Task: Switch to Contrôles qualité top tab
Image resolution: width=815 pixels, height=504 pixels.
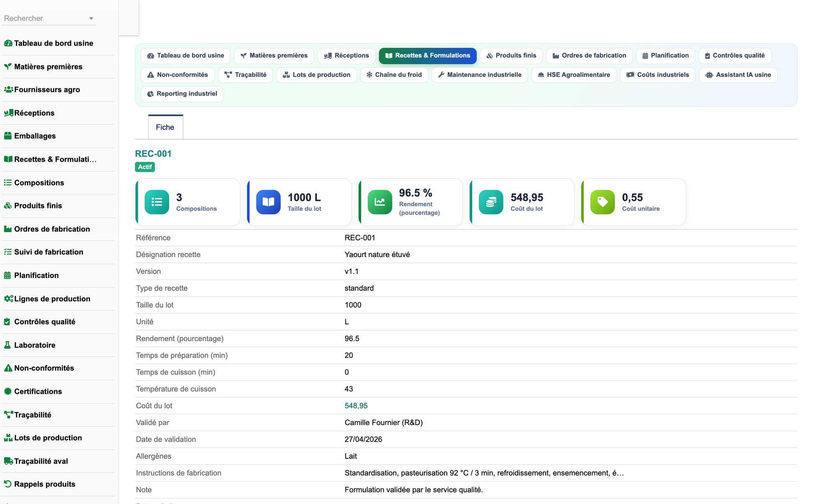Action: coord(735,56)
